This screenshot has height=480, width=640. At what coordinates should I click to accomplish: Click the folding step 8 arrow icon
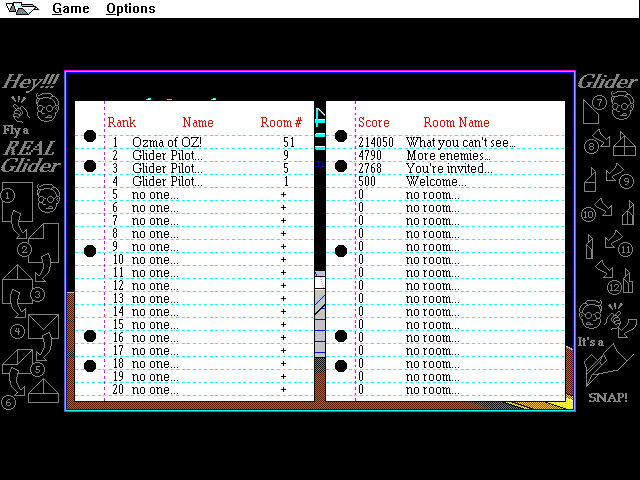pos(602,138)
